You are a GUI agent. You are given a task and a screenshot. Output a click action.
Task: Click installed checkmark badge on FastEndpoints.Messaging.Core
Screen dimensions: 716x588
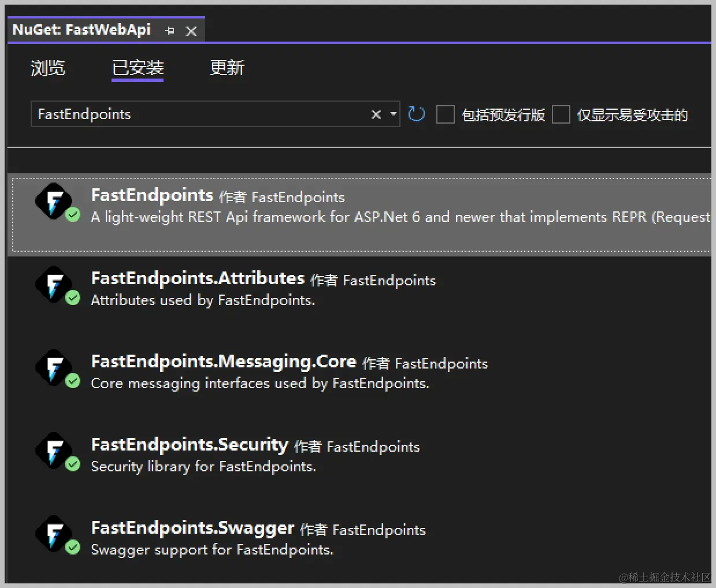(x=73, y=381)
